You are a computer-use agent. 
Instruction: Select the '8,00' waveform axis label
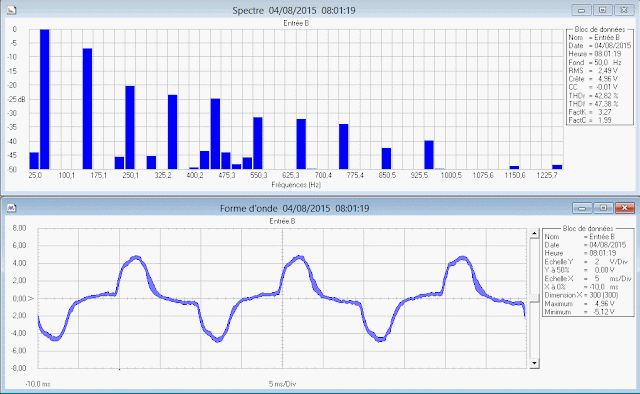click(x=19, y=228)
